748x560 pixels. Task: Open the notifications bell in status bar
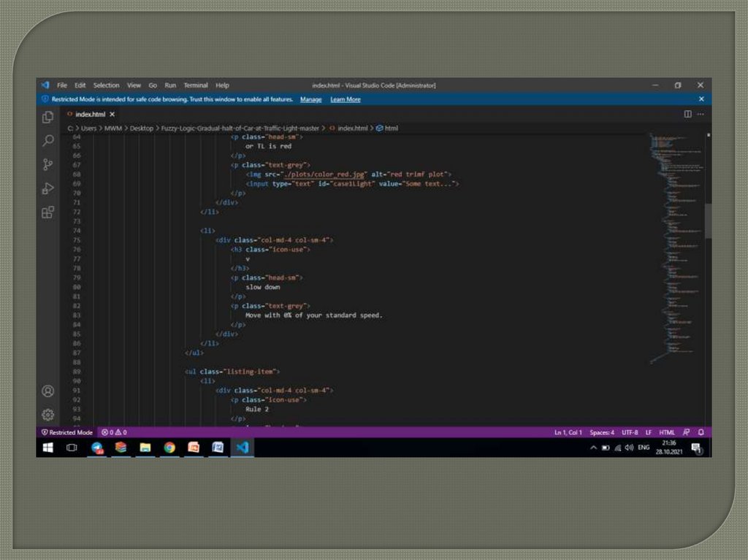click(701, 432)
